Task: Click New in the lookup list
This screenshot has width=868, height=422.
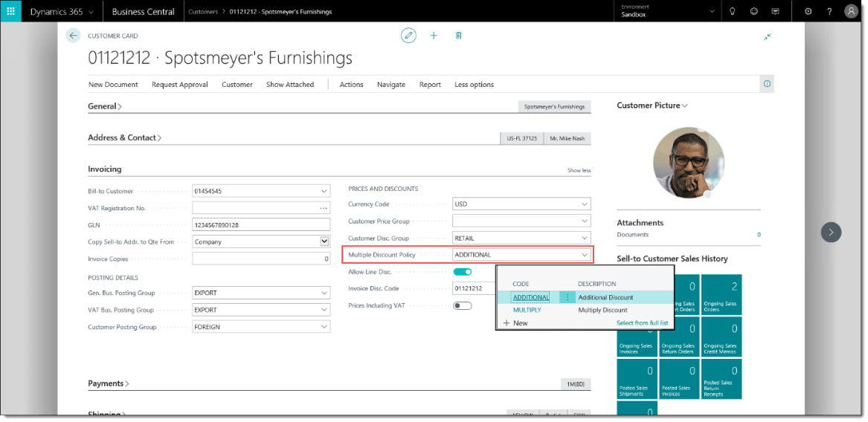Action: 515,323
